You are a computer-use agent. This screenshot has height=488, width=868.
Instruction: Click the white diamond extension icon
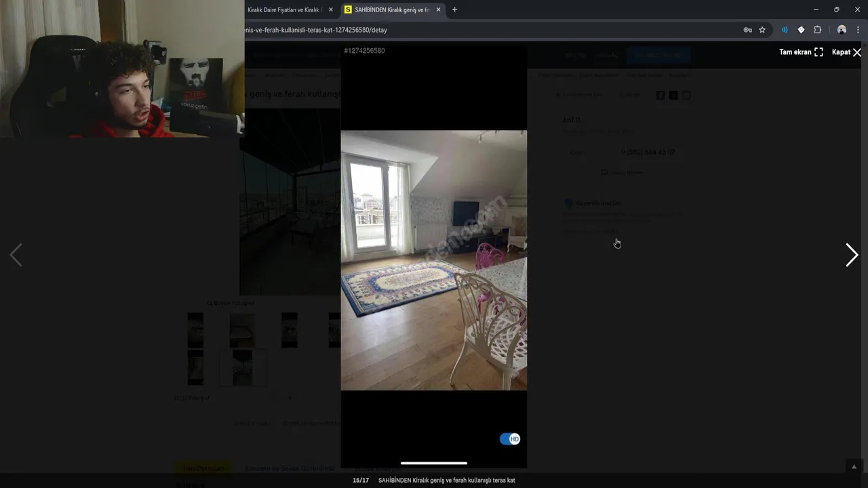click(x=801, y=30)
